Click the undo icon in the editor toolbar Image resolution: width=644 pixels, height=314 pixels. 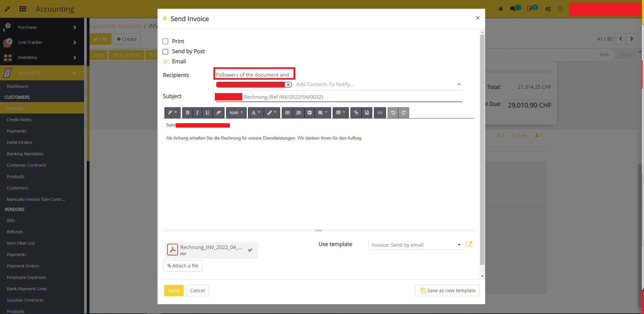pyautogui.click(x=393, y=112)
